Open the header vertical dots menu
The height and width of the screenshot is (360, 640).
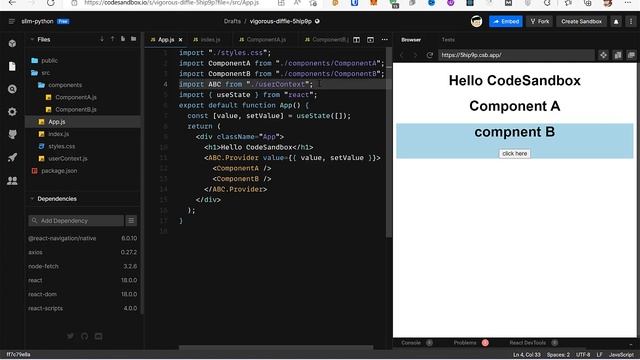[x=631, y=21]
